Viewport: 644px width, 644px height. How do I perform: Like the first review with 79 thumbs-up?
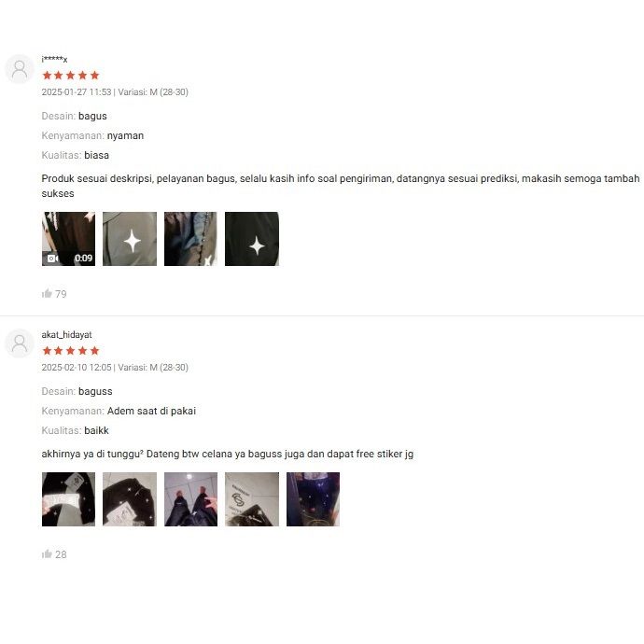pyautogui.click(x=54, y=294)
